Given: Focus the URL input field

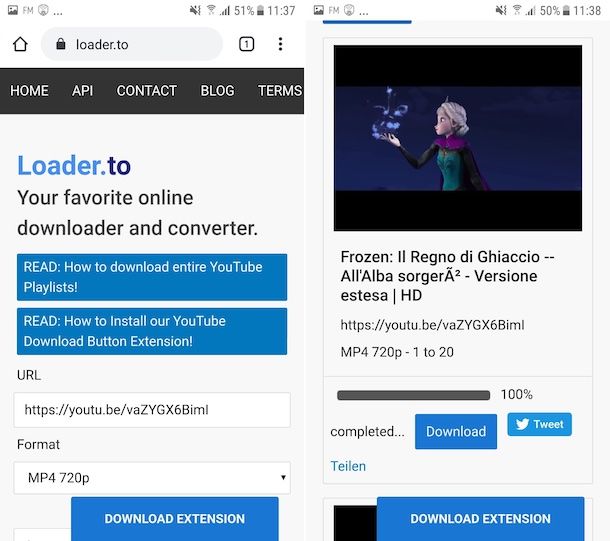Looking at the screenshot, I should click(x=152, y=410).
